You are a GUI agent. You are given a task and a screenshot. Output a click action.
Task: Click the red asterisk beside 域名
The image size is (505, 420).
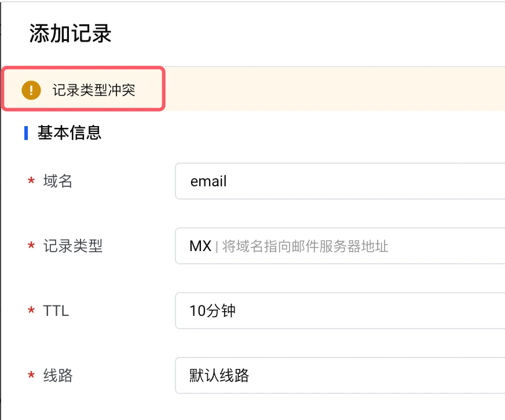tap(31, 182)
